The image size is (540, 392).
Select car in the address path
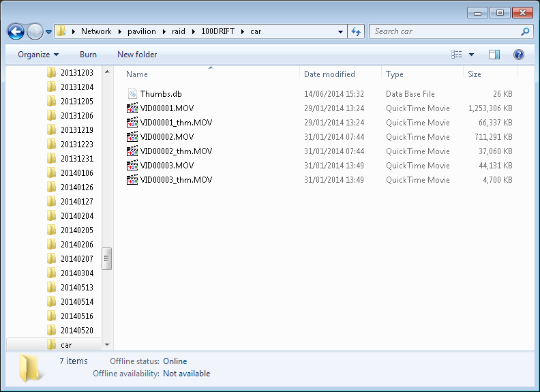256,31
